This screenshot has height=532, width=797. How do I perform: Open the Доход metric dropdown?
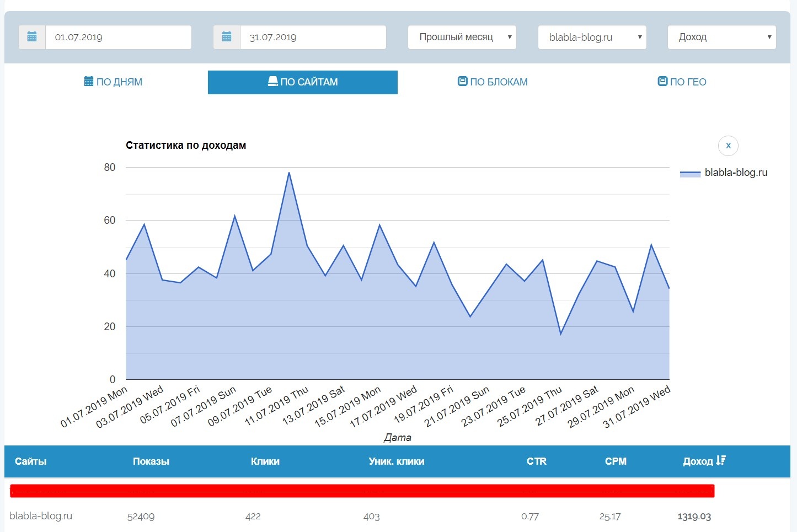pyautogui.click(x=721, y=37)
